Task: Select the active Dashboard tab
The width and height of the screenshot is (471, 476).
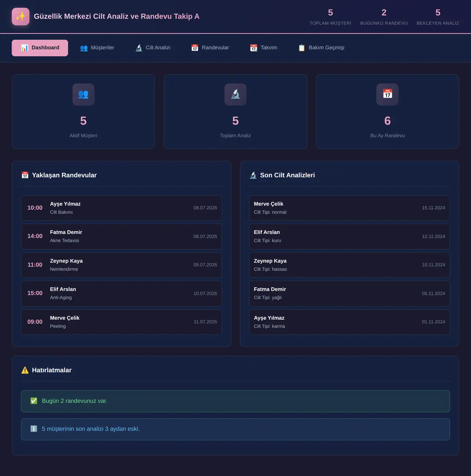Action: pyautogui.click(x=40, y=48)
